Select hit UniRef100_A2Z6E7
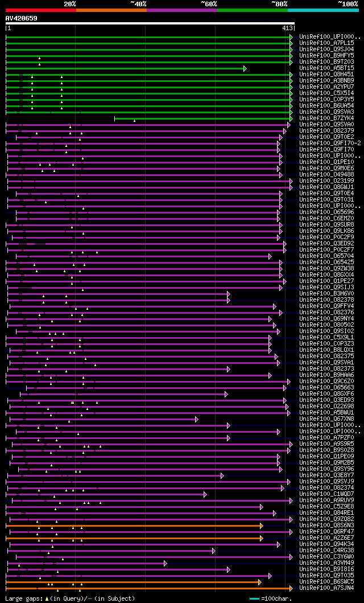 pyautogui.click(x=327, y=538)
